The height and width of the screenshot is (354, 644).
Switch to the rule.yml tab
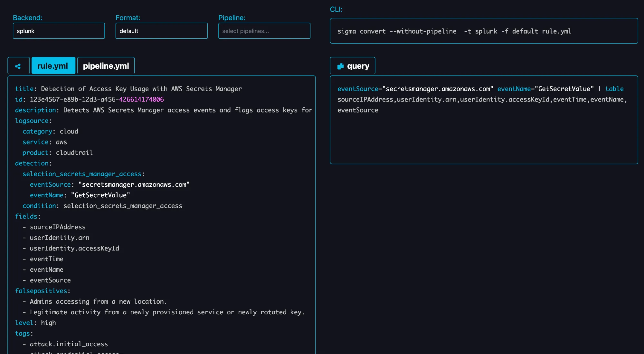(x=53, y=66)
